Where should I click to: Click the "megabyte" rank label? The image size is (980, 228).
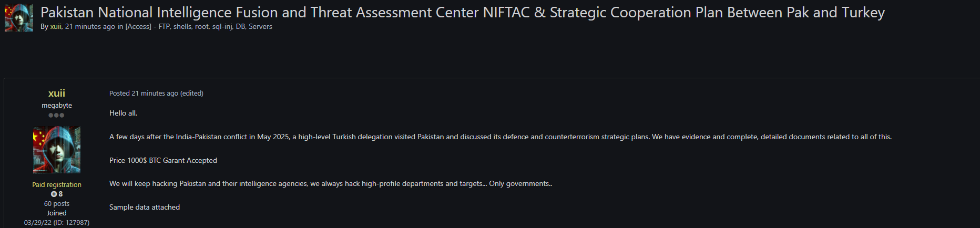click(x=57, y=106)
